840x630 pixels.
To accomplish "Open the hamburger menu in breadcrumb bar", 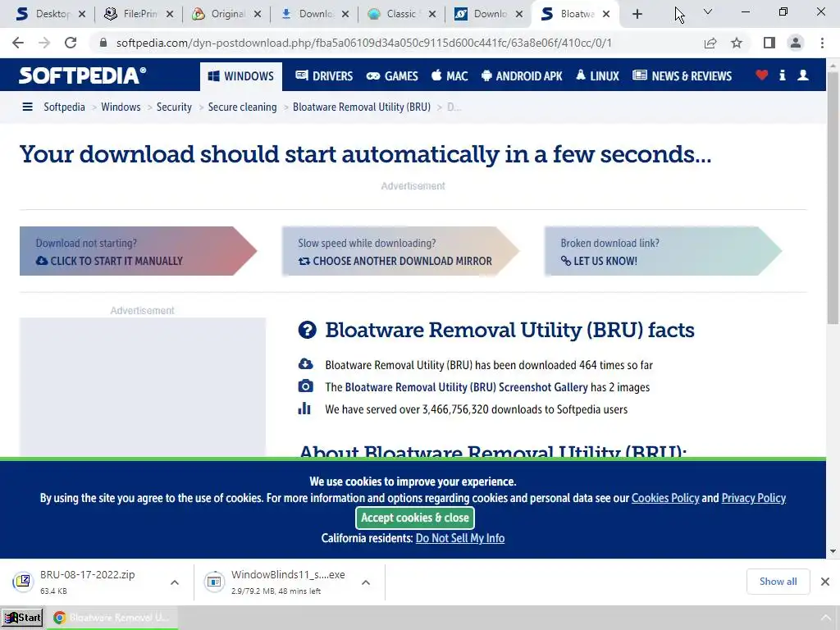I will pos(27,107).
